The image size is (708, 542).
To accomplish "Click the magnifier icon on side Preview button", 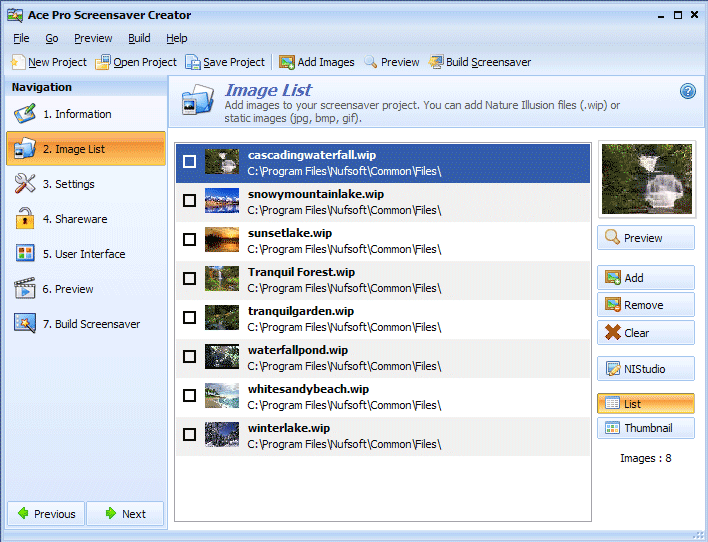I will pyautogui.click(x=612, y=237).
